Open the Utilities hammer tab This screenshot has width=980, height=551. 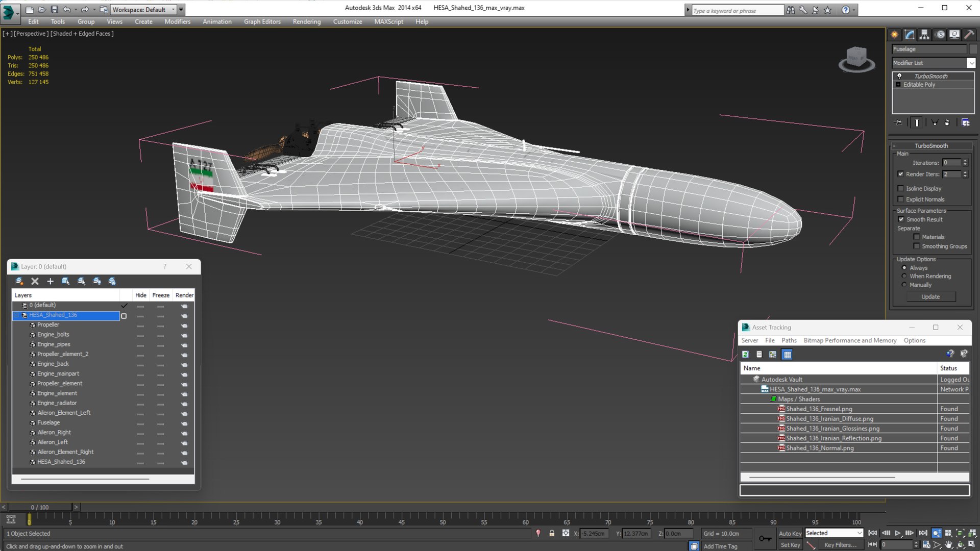coord(969,35)
